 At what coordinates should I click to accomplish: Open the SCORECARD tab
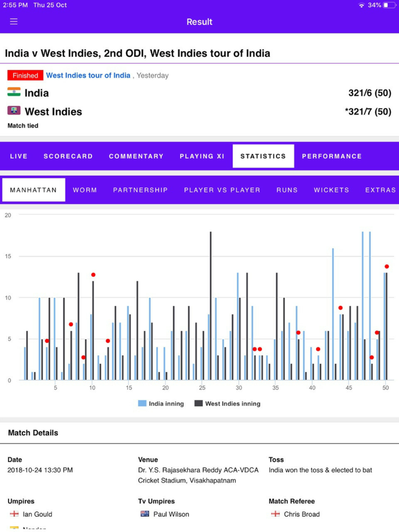68,156
